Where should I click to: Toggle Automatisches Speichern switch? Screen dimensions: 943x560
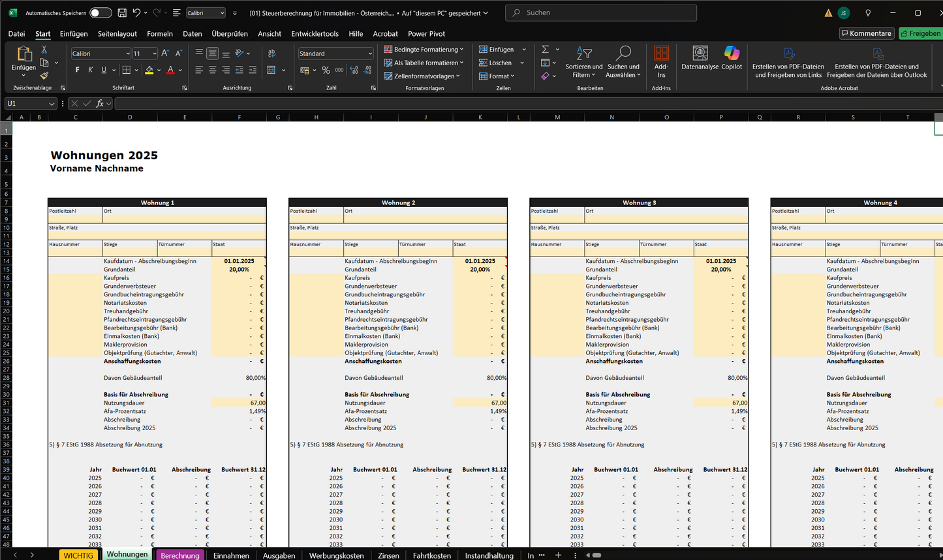pyautogui.click(x=100, y=13)
